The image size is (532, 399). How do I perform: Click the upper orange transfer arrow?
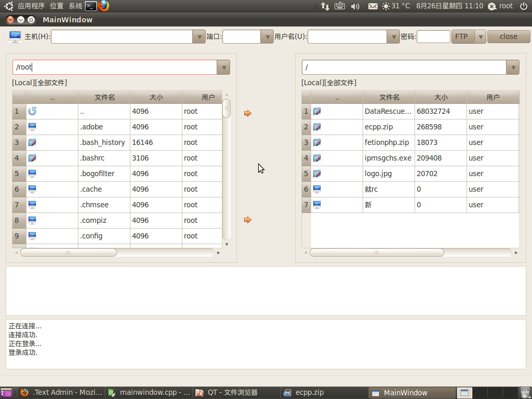[248, 113]
